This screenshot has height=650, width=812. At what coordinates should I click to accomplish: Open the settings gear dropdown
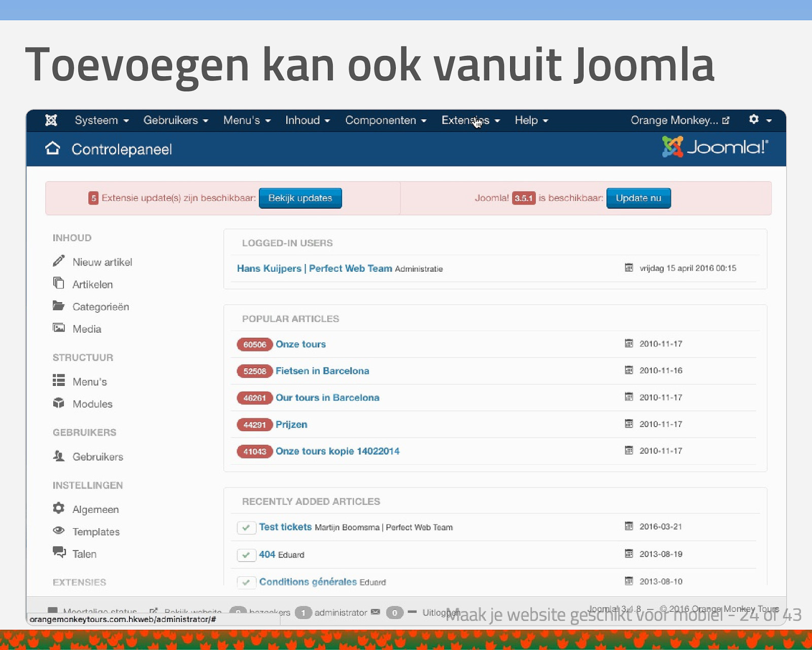pos(760,120)
